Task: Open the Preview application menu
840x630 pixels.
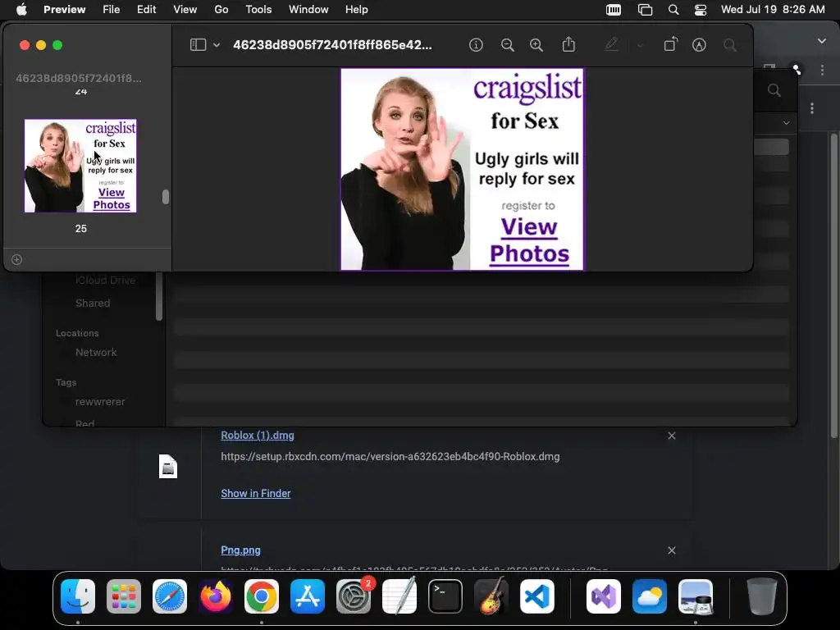Action: 64,9
